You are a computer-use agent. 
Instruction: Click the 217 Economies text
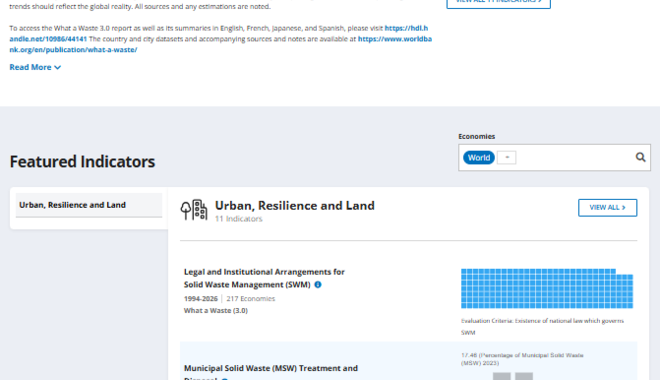[250, 299]
